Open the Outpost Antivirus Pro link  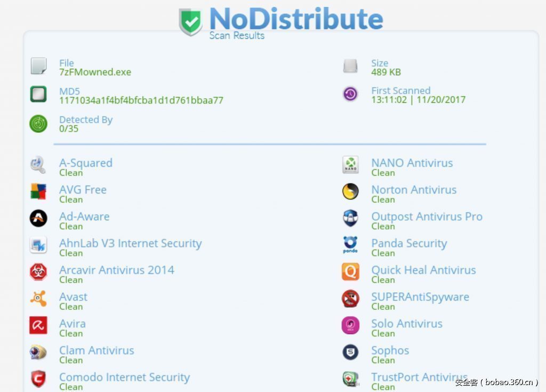click(427, 217)
